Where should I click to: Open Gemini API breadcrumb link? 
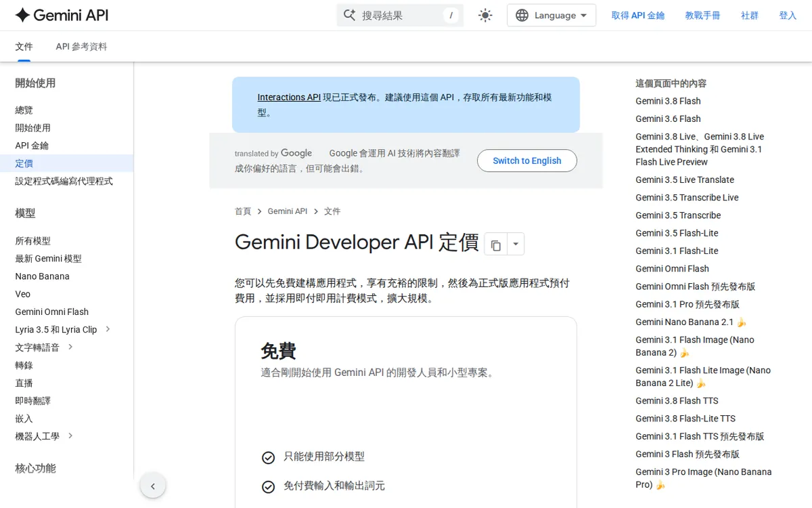[288, 211]
